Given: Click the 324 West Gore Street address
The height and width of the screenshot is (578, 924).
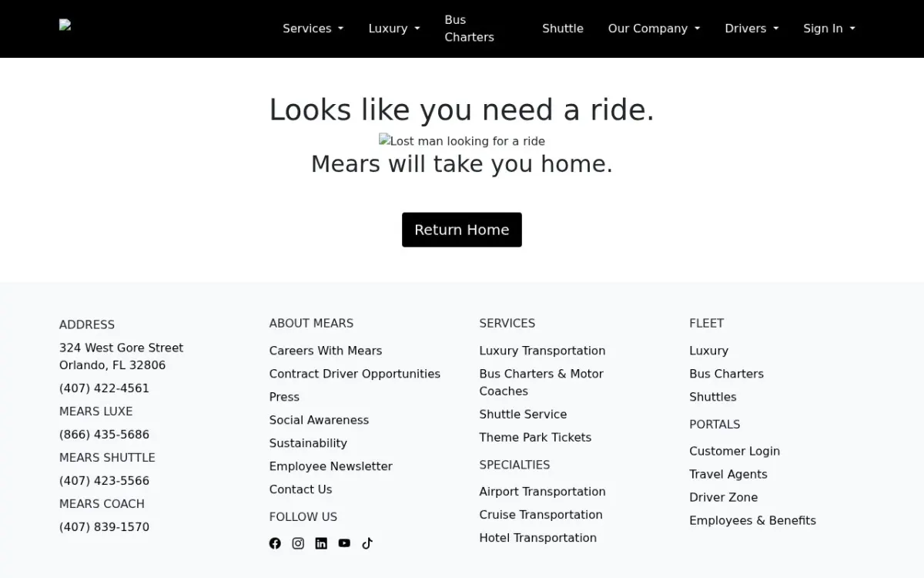Looking at the screenshot, I should tap(121, 357).
